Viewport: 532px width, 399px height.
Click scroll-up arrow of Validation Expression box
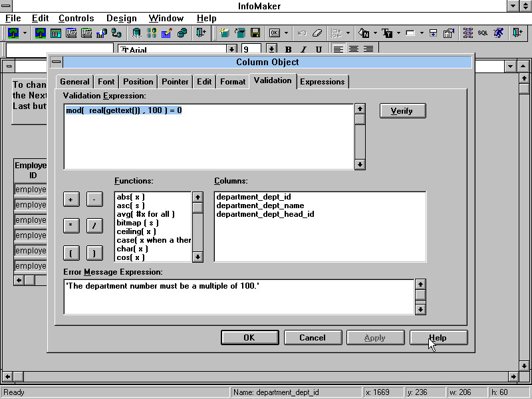(x=360, y=108)
